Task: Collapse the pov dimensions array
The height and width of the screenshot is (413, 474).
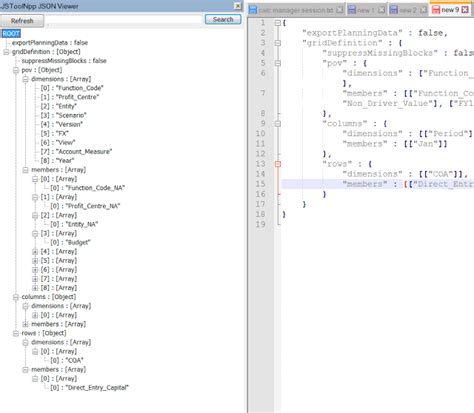Action: click(25, 79)
